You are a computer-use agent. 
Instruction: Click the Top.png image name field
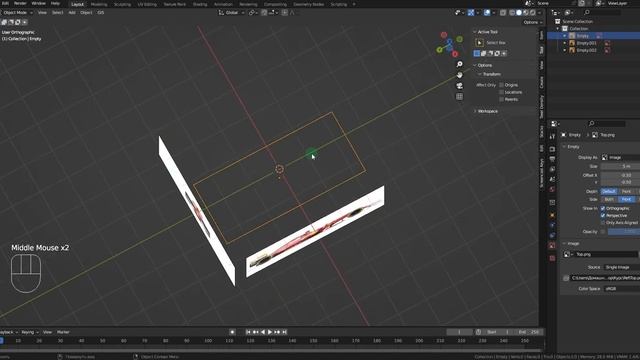(606, 254)
